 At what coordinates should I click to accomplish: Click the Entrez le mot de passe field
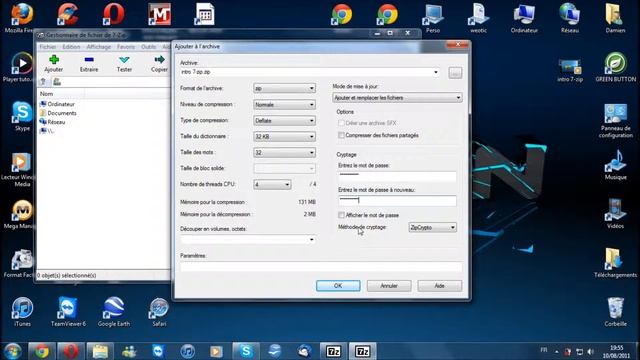397,176
